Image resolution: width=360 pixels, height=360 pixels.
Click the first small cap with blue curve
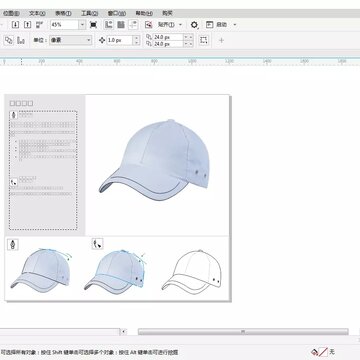tap(41, 270)
